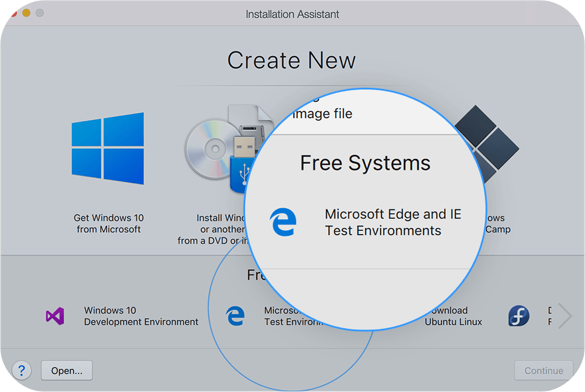The image size is (585, 392).
Task: Click the Continue button
Action: coord(543,370)
